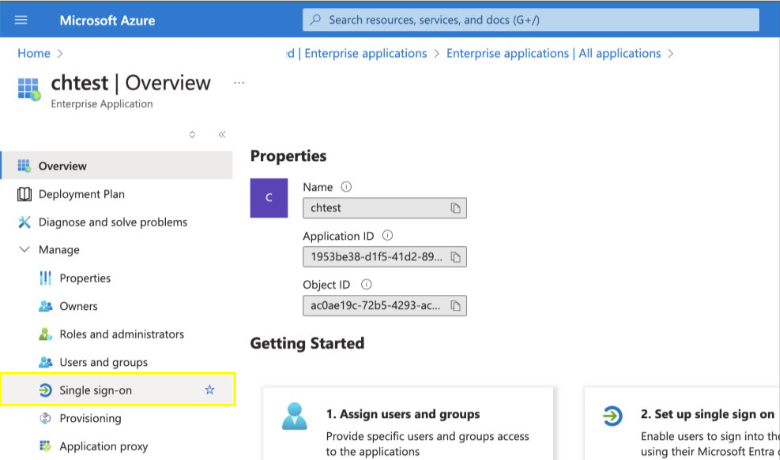
Task: Show info tooltip for Object ID
Action: click(x=366, y=285)
